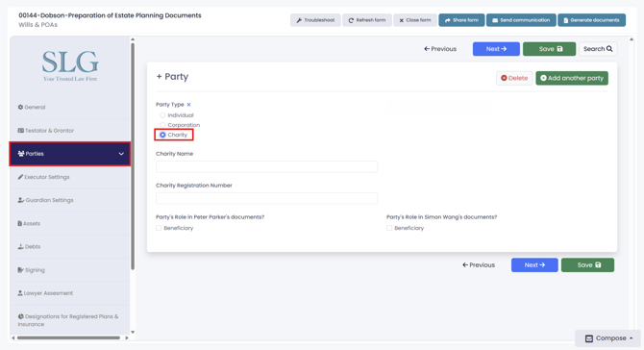Open Executor Settings section
Image resolution: width=644 pixels, height=350 pixels.
point(70,177)
